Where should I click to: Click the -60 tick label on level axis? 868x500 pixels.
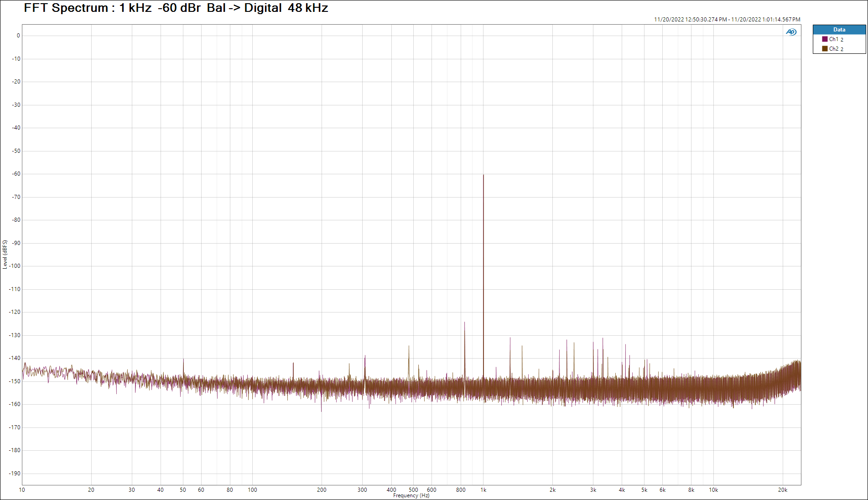coord(16,174)
